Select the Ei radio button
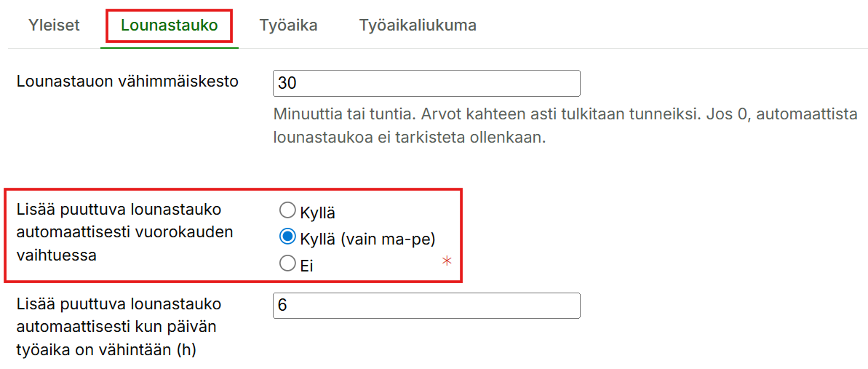Viewport: 868px width, 369px height. point(287,263)
